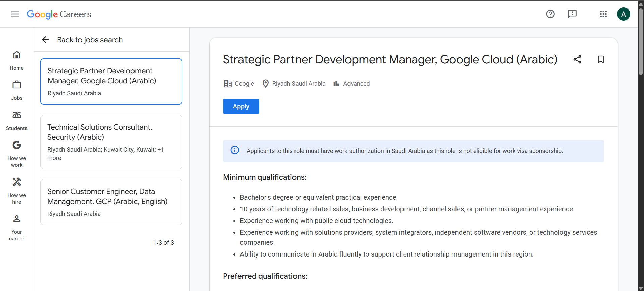Open the account avatar A
Viewport: 644px width, 291px height.
coord(624,14)
